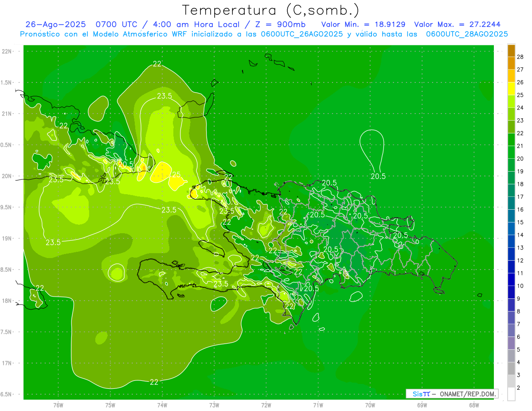
Task: Click the legend value "21"
Action: pos(520,146)
